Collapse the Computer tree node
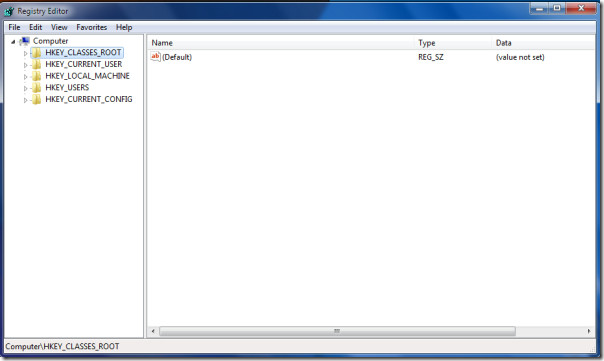 13,42
